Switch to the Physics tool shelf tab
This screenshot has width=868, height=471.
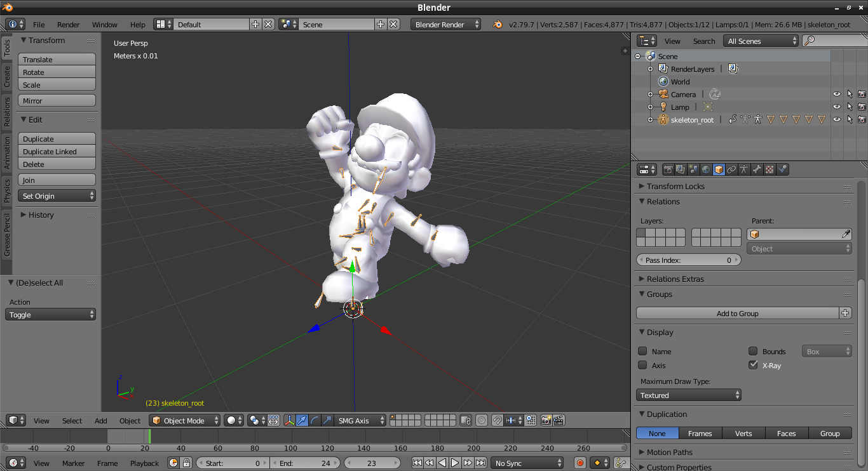pyautogui.click(x=7, y=190)
